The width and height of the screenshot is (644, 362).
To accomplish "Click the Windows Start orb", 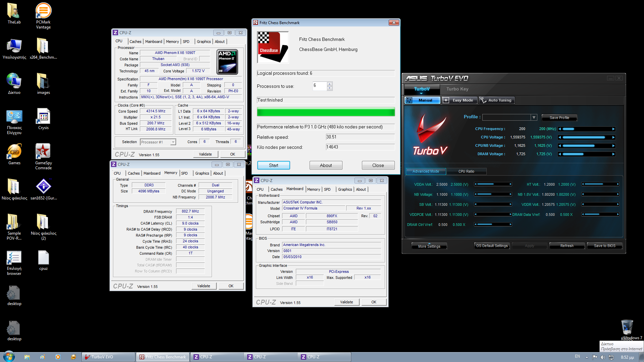I will [x=9, y=357].
